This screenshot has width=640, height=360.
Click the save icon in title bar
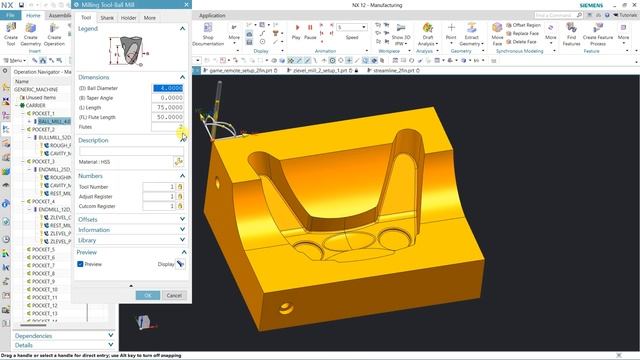(21, 5)
